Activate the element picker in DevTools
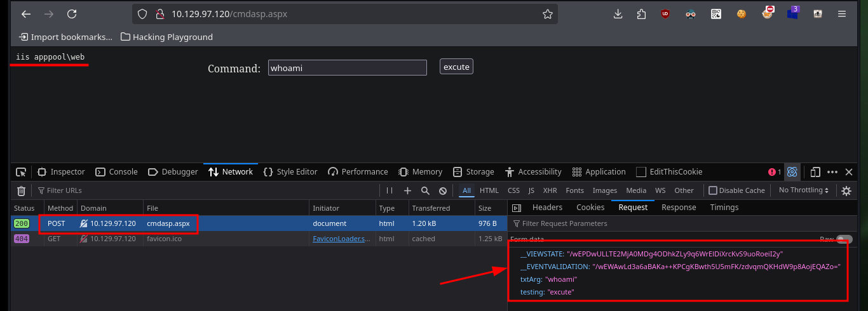Viewport: 868px width, 311px height. (x=21, y=172)
